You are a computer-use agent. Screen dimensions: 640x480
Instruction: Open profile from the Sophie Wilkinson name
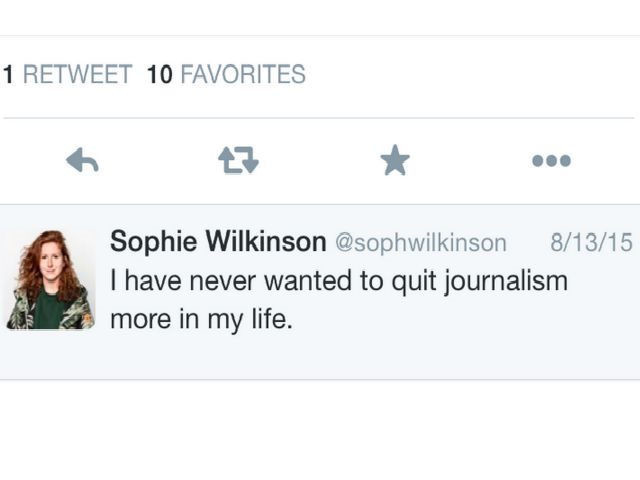[218, 242]
